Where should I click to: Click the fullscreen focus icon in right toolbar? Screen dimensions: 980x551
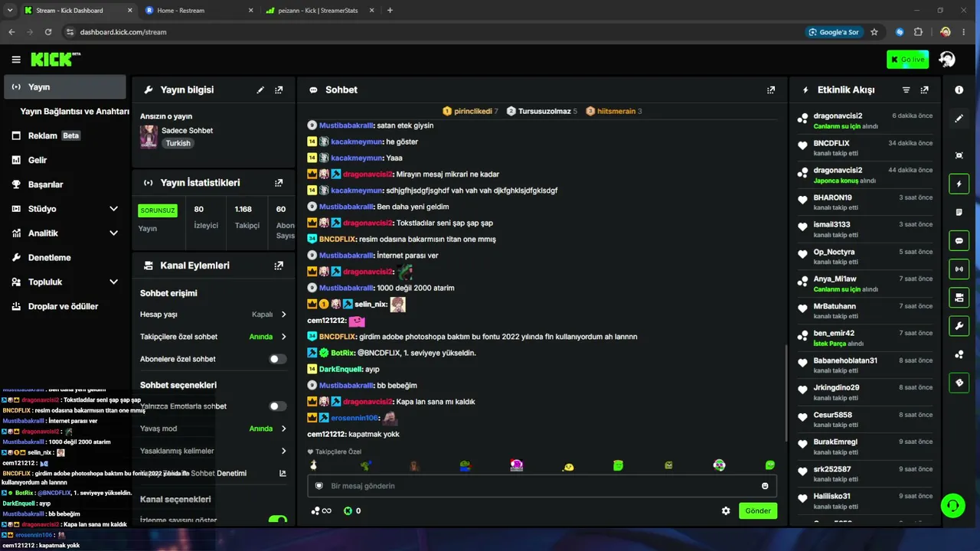959,155
